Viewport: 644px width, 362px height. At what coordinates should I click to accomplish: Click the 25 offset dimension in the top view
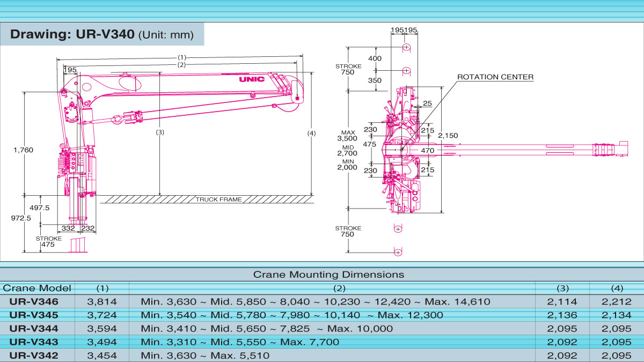(427, 103)
